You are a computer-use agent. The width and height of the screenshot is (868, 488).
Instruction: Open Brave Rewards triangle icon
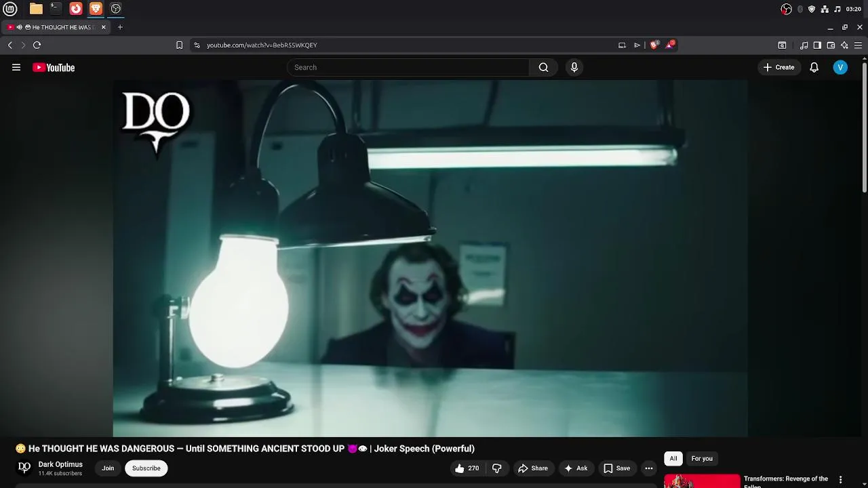click(670, 45)
